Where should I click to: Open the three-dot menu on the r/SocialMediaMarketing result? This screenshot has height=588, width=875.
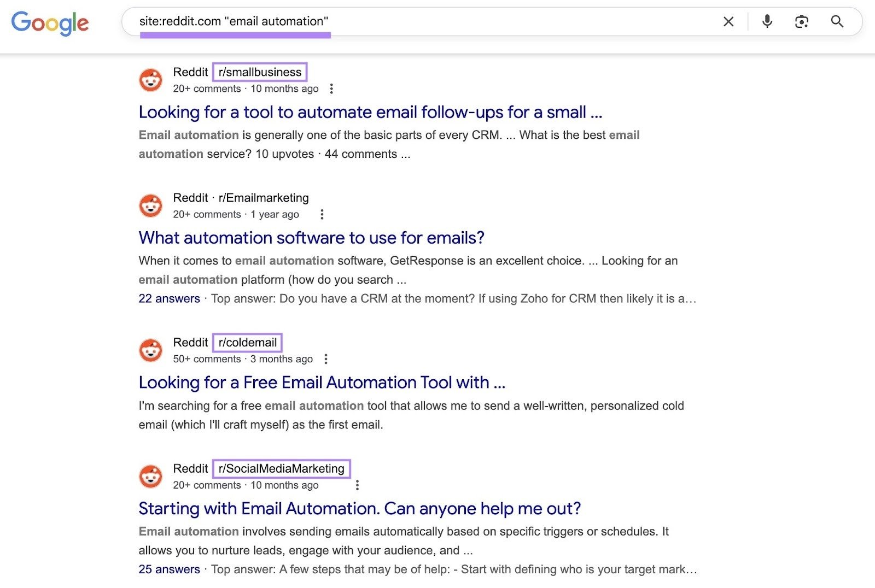[358, 485]
